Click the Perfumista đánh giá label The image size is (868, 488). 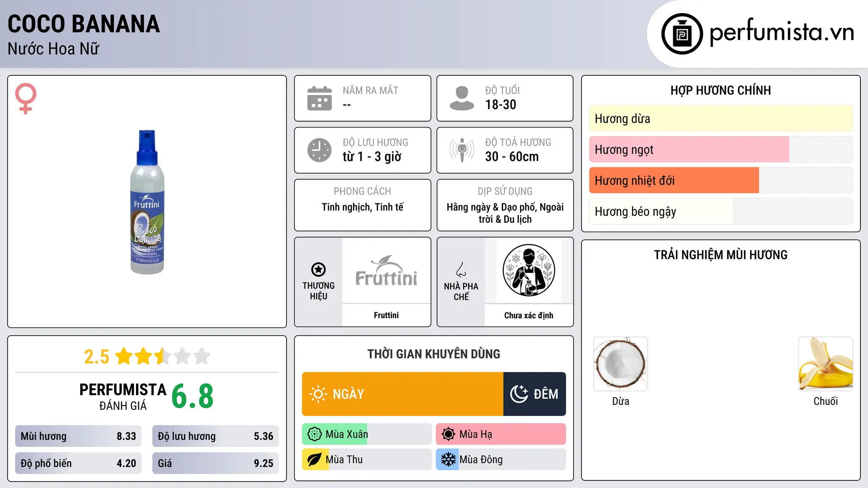click(x=123, y=396)
